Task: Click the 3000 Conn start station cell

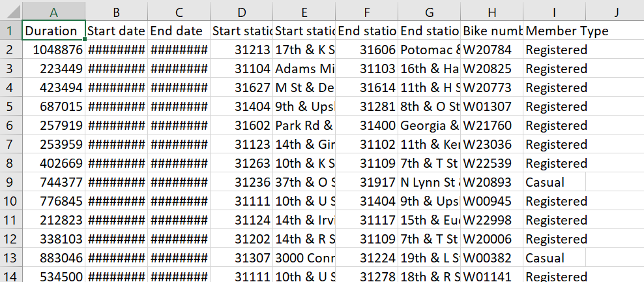Action: point(304,258)
